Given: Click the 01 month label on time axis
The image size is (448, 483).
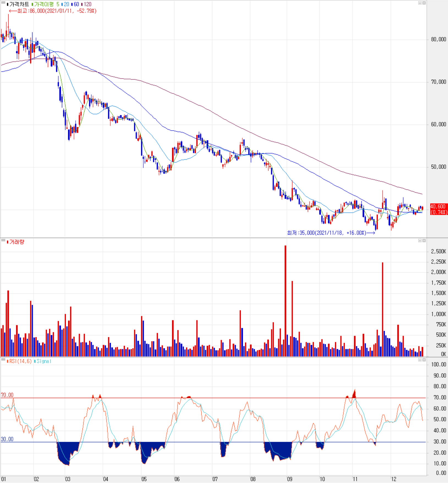Looking at the screenshot, I should pos(4,479).
